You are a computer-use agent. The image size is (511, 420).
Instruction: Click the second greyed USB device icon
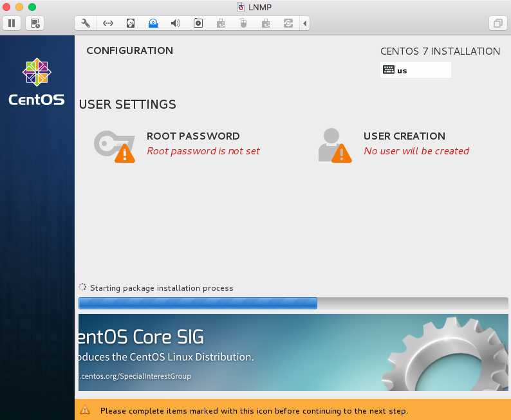(x=266, y=23)
